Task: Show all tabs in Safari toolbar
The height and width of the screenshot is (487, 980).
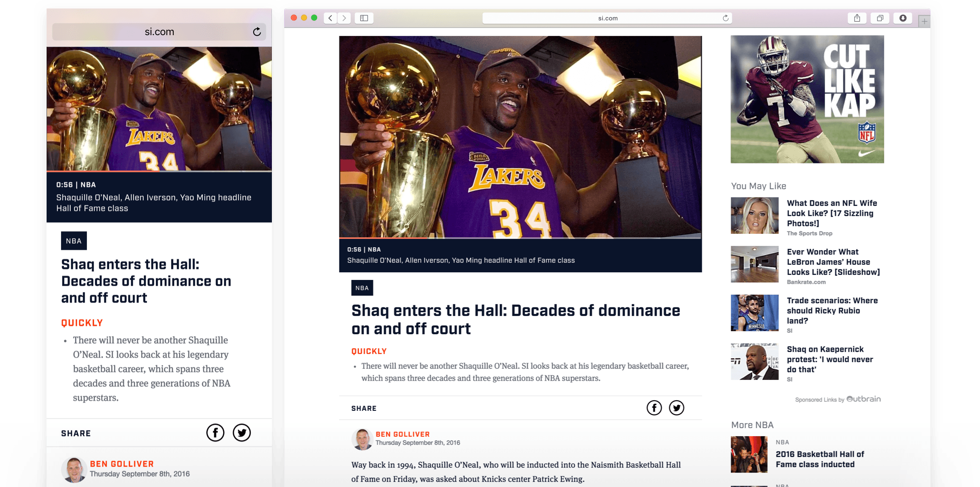Action: [x=880, y=18]
